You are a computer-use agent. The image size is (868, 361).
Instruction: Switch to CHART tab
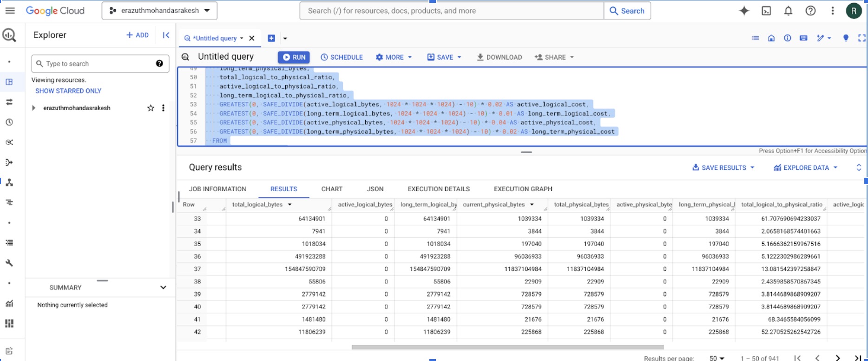(332, 189)
